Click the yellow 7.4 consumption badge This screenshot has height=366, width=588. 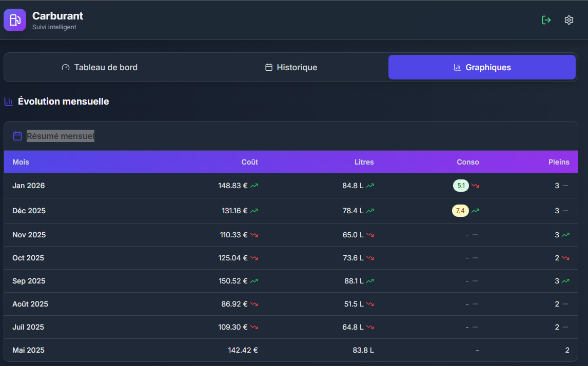460,211
